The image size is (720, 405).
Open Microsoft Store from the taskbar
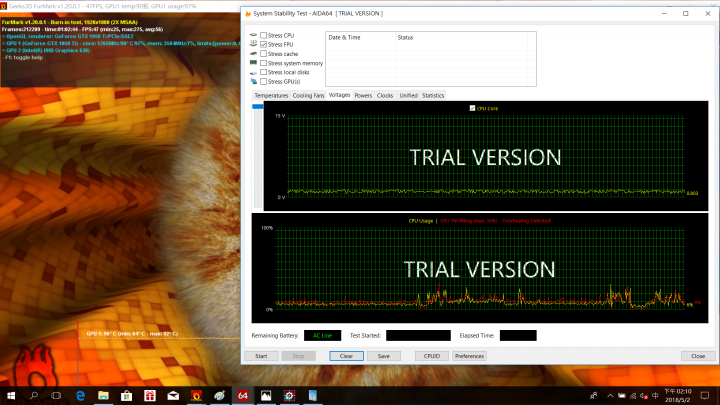coord(126,395)
